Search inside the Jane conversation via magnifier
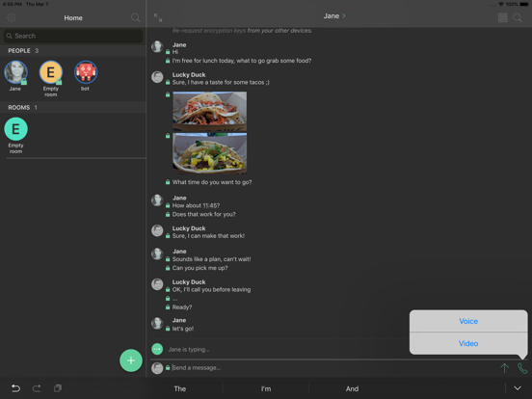The height and width of the screenshot is (399, 532). coord(518,17)
